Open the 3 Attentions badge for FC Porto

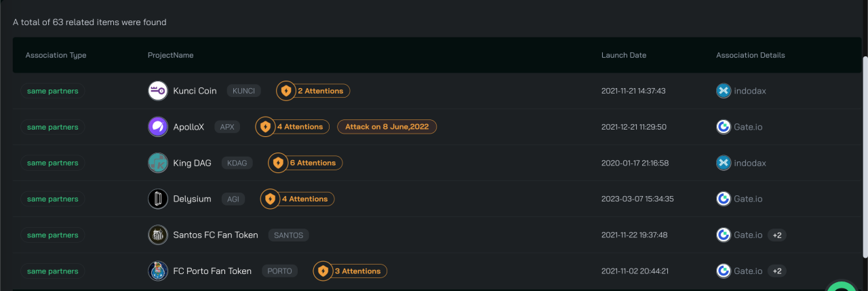click(x=351, y=271)
